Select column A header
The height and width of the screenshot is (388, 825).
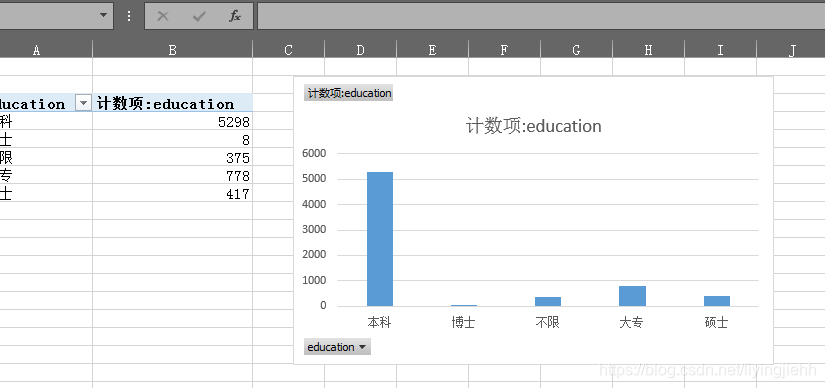pyautogui.click(x=46, y=50)
